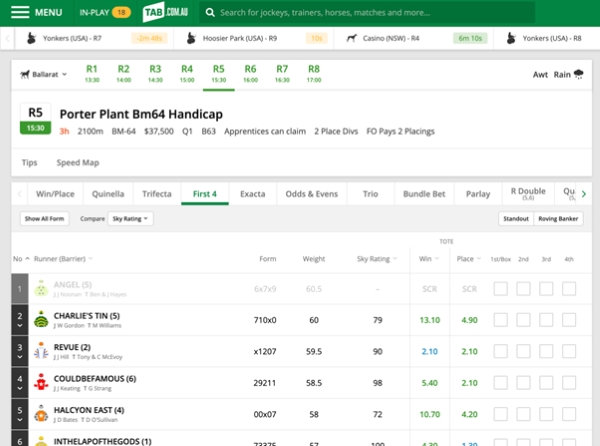The image size is (600, 446).
Task: Click the Ballarat horse racing icon
Action: pos(25,74)
